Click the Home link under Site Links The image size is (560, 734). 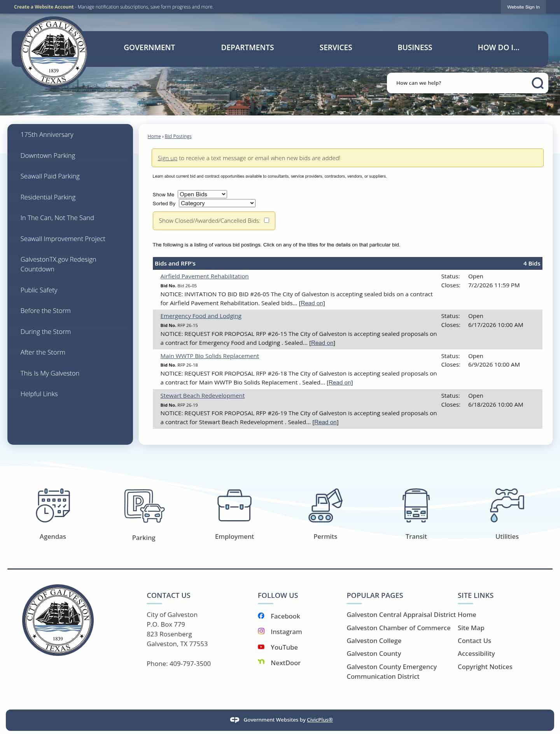[467, 615]
